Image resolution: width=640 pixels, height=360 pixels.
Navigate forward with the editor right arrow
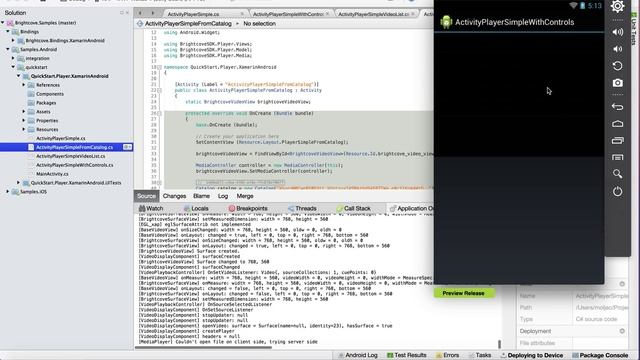coord(153,13)
